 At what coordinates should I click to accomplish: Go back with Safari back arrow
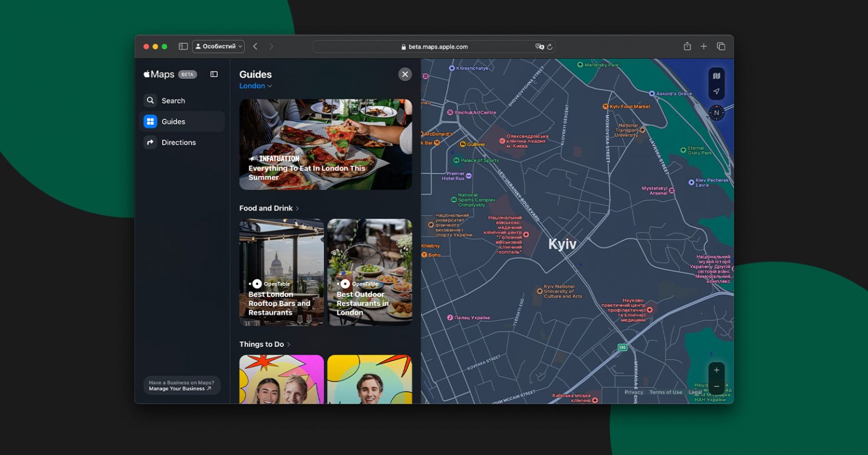[255, 46]
